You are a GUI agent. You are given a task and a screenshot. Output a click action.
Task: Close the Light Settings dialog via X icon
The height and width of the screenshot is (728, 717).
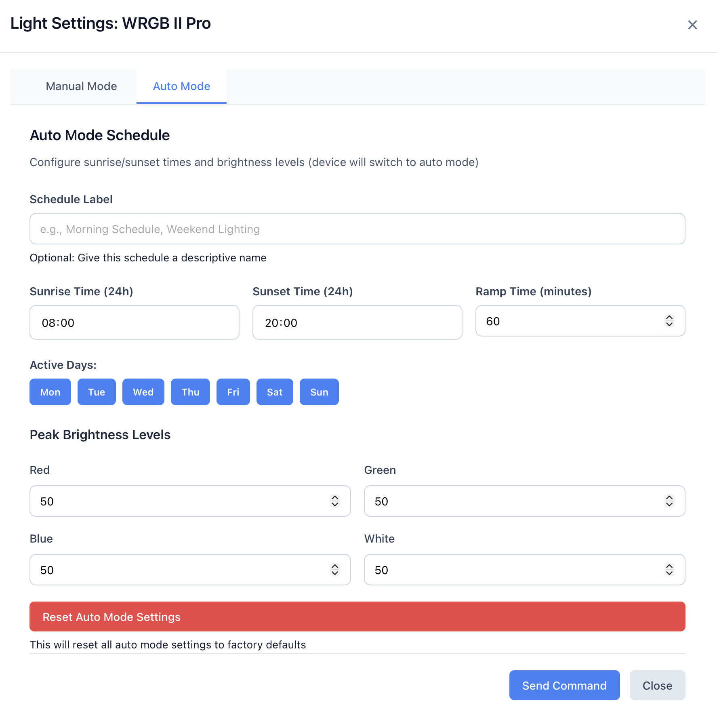[692, 25]
